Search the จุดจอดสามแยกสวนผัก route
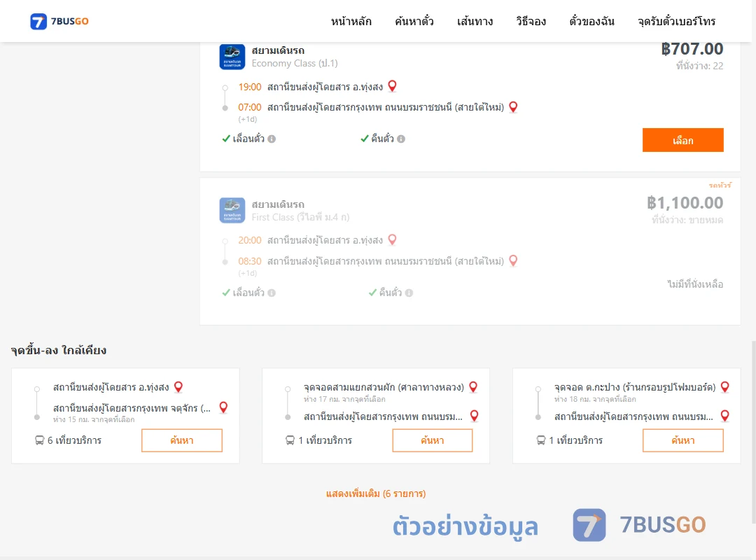The width and height of the screenshot is (756, 560). [433, 440]
